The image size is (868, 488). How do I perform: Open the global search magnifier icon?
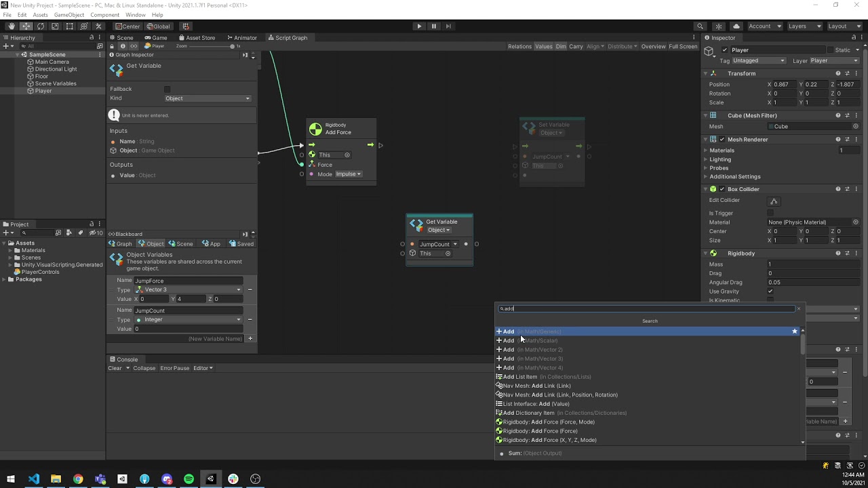pyautogui.click(x=700, y=26)
